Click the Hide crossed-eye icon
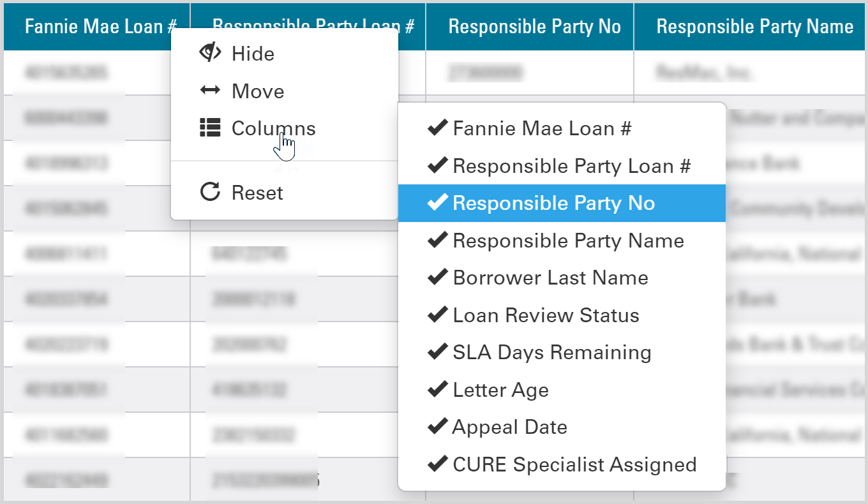Image resolution: width=868 pixels, height=504 pixels. click(210, 53)
